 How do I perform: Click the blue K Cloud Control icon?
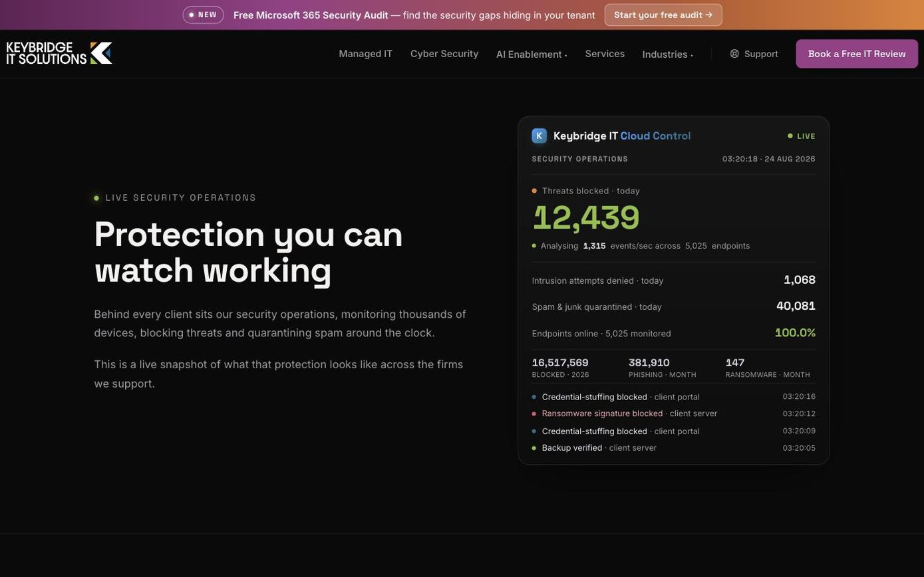click(x=539, y=136)
